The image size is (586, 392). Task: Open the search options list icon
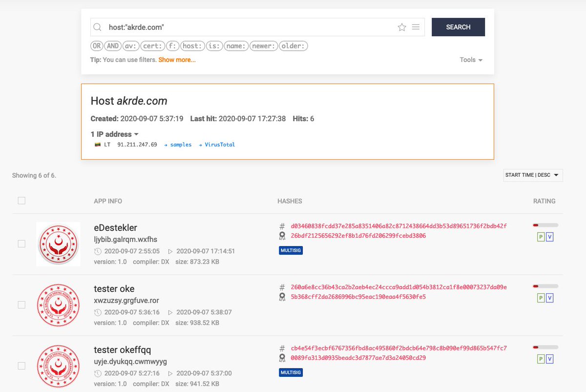(416, 27)
